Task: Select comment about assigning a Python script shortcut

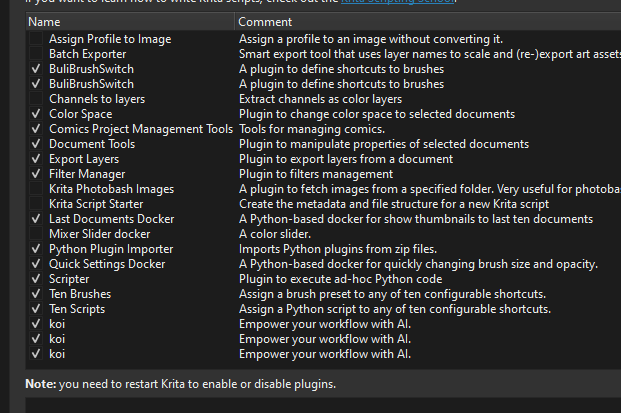Action: pos(395,309)
